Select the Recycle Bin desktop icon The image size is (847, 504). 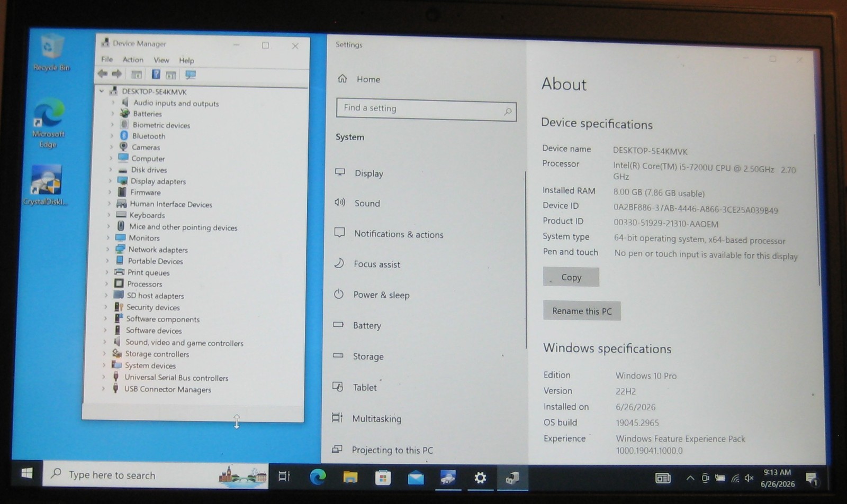pyautogui.click(x=51, y=52)
